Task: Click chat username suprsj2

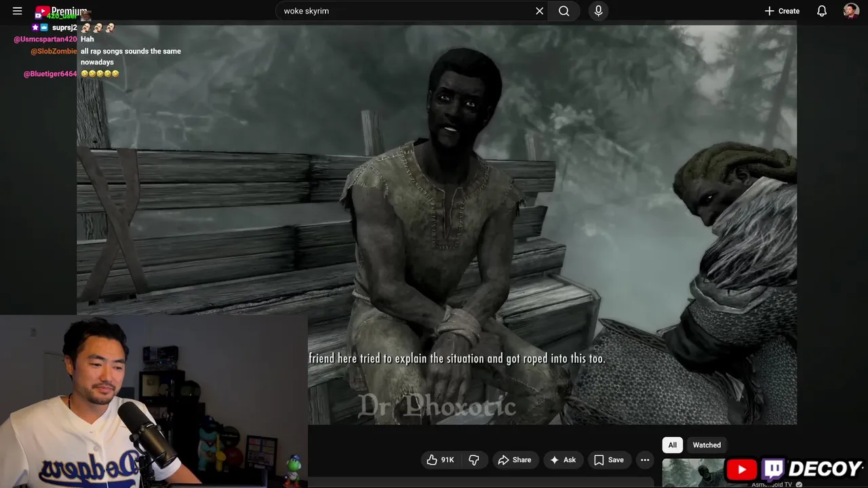Action: (x=64, y=28)
